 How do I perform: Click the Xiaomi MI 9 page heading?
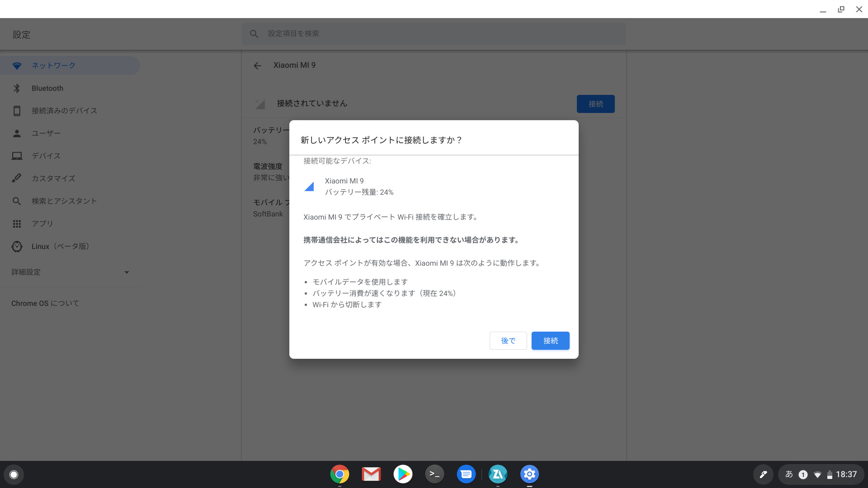[x=294, y=65]
